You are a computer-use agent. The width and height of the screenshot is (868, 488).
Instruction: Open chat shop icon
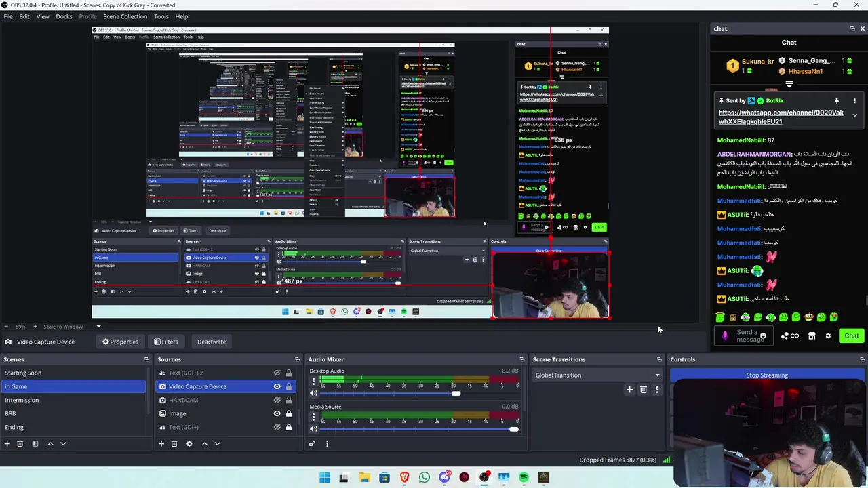(811, 335)
